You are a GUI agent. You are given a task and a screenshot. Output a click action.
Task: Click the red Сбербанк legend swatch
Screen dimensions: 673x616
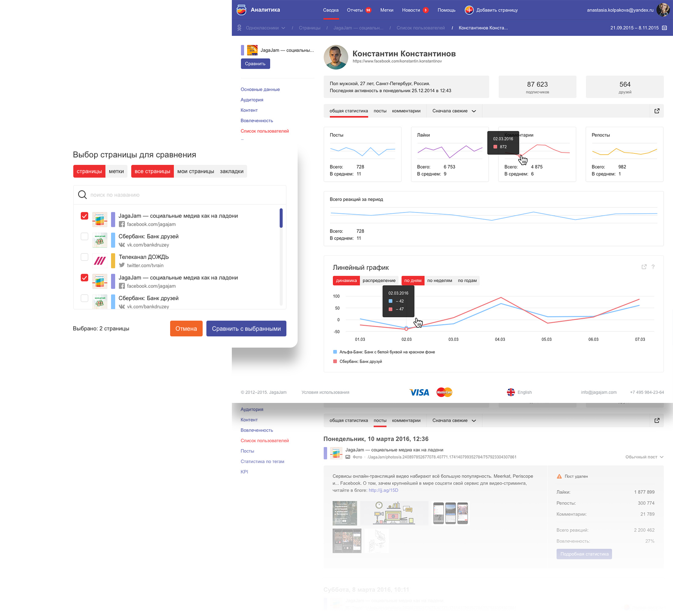335,361
